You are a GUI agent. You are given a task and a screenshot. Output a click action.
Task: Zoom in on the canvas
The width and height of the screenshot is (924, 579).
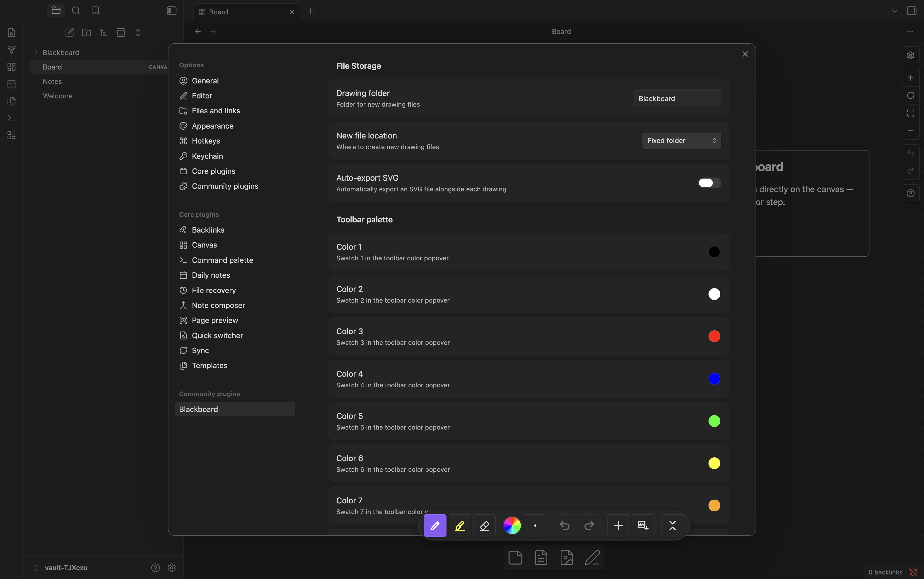pyautogui.click(x=910, y=78)
